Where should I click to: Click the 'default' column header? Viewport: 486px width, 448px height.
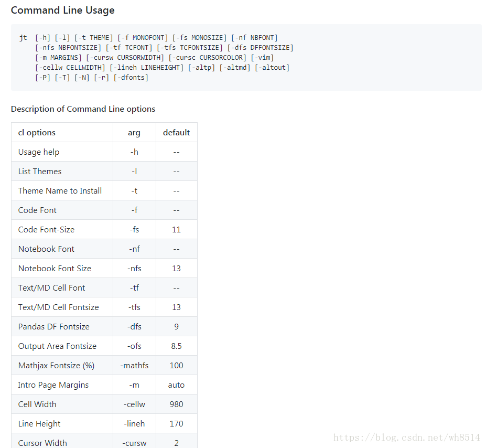176,132
